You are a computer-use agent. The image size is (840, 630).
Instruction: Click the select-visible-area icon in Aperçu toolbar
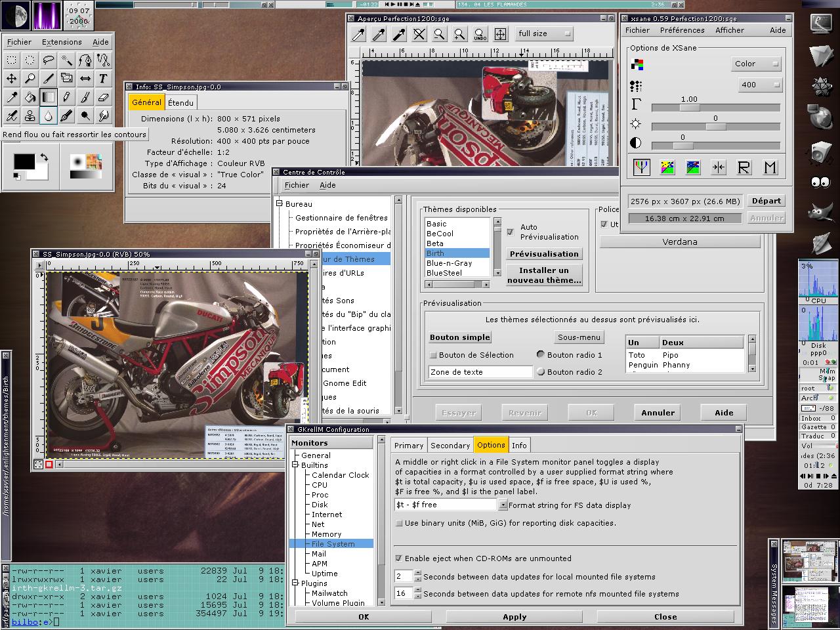point(500,34)
